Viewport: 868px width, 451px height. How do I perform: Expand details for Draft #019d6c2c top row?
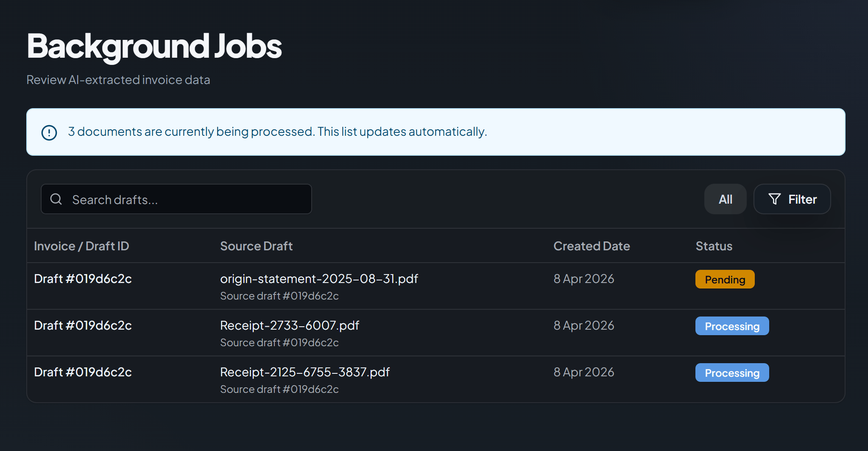tap(83, 279)
